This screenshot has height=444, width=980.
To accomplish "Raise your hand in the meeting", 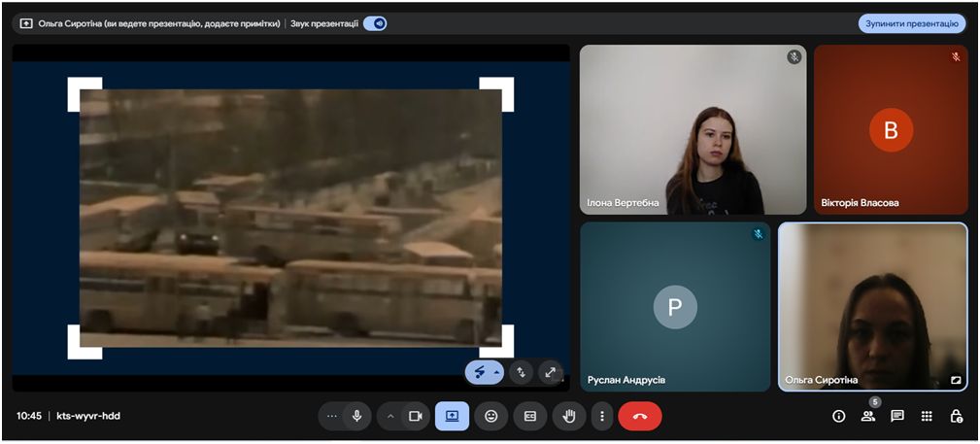I will click(x=568, y=416).
